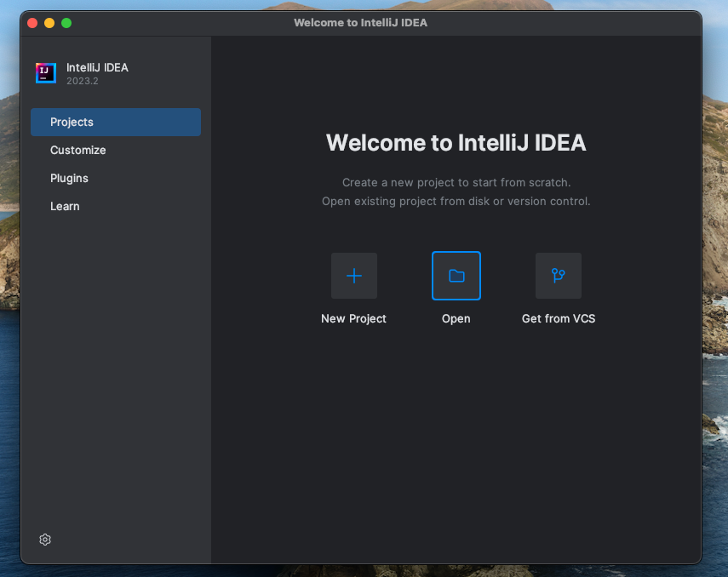This screenshot has width=728, height=577.
Task: Select the highlighted Open action box
Action: tap(456, 275)
